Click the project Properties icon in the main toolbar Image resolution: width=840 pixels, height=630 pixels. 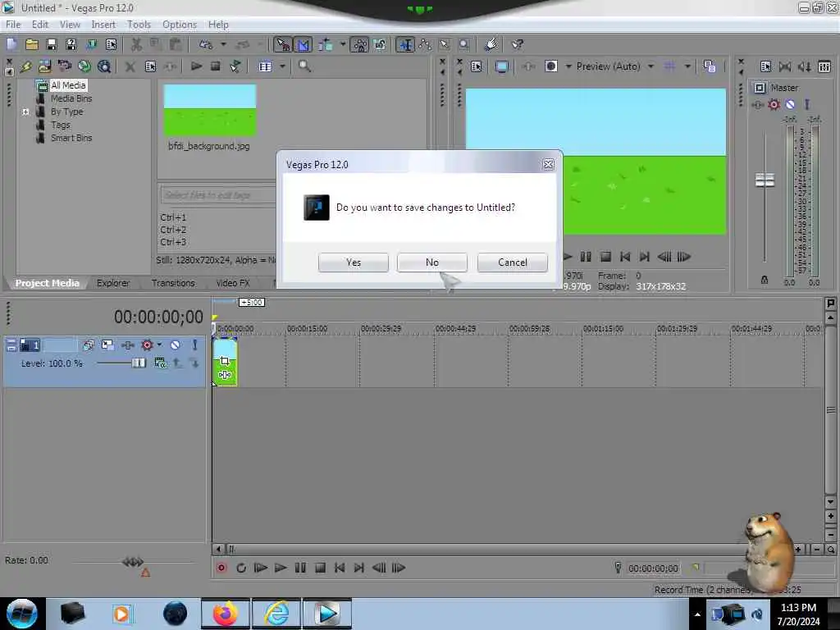(x=111, y=44)
